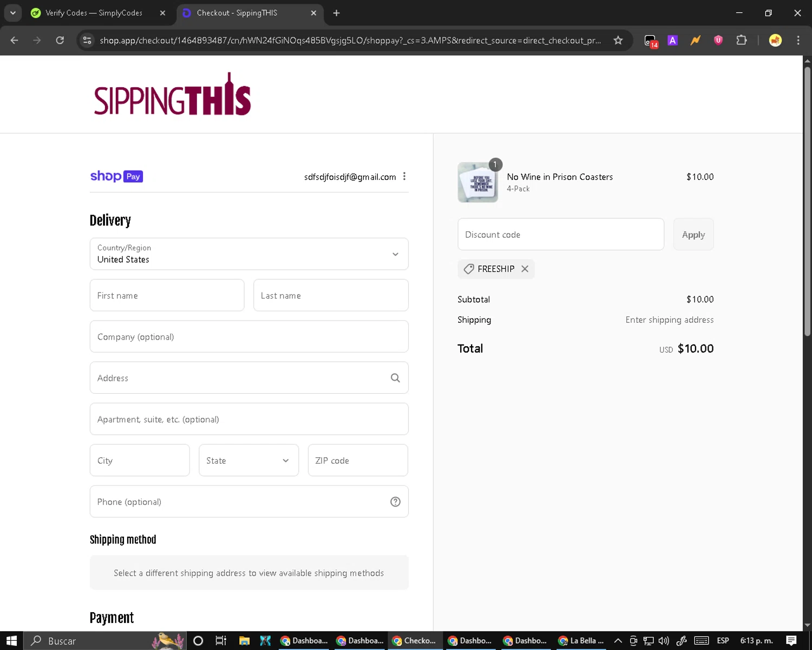This screenshot has height=650, width=812.
Task: Click the 6:13 p. m. clock
Action: click(757, 641)
